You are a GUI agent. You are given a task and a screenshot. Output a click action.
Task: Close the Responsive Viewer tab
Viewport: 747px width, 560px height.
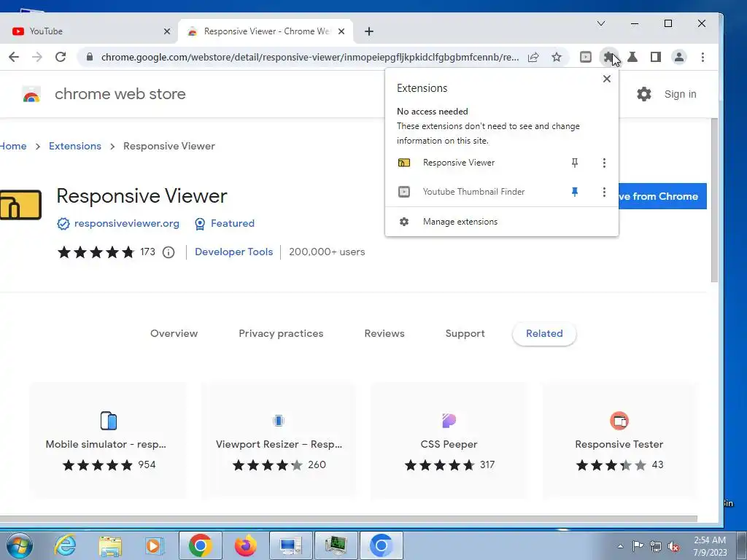point(341,31)
